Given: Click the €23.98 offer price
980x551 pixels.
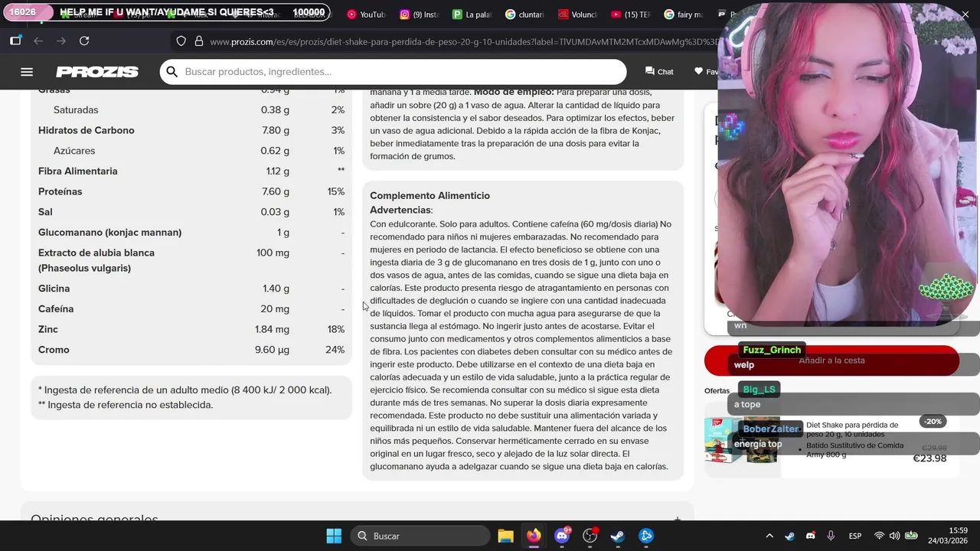Looking at the screenshot, I should [x=929, y=458].
